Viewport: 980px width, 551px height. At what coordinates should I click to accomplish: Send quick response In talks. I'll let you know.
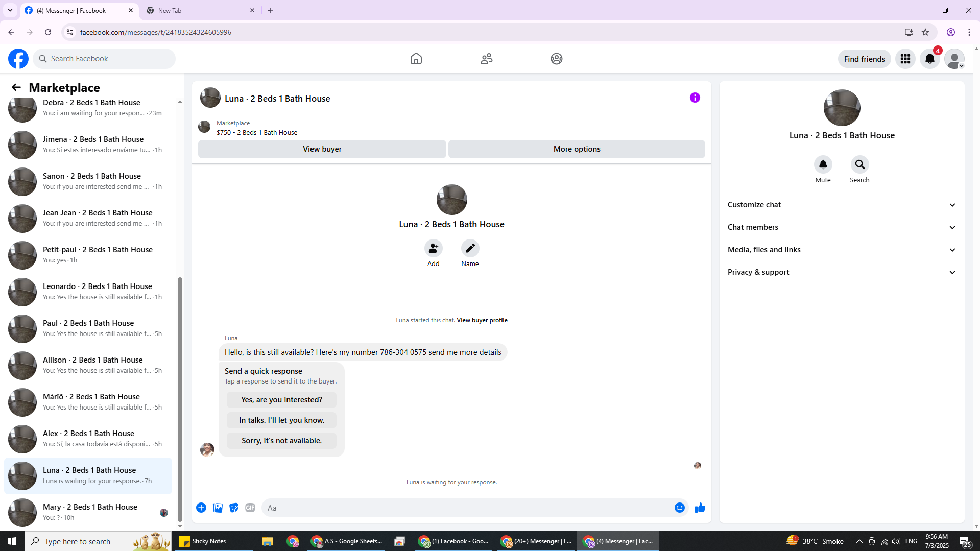pyautogui.click(x=281, y=420)
